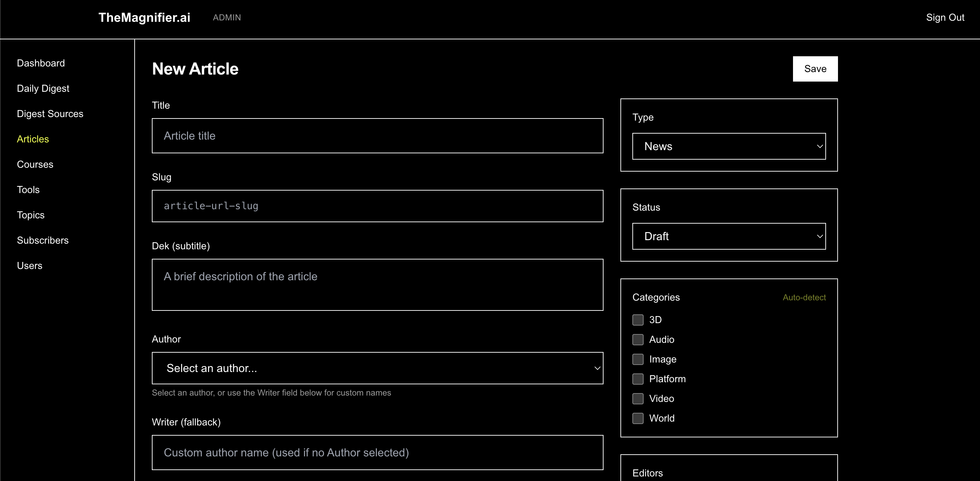Navigate to Daily Digest
Image resolution: width=980 pixels, height=481 pixels.
(43, 88)
